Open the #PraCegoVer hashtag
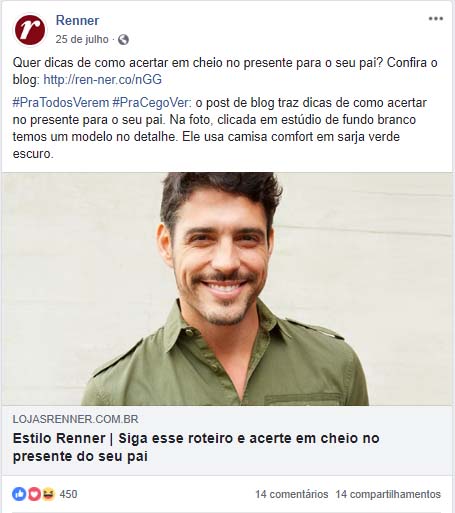Image resolution: width=455 pixels, height=513 pixels. tap(152, 103)
